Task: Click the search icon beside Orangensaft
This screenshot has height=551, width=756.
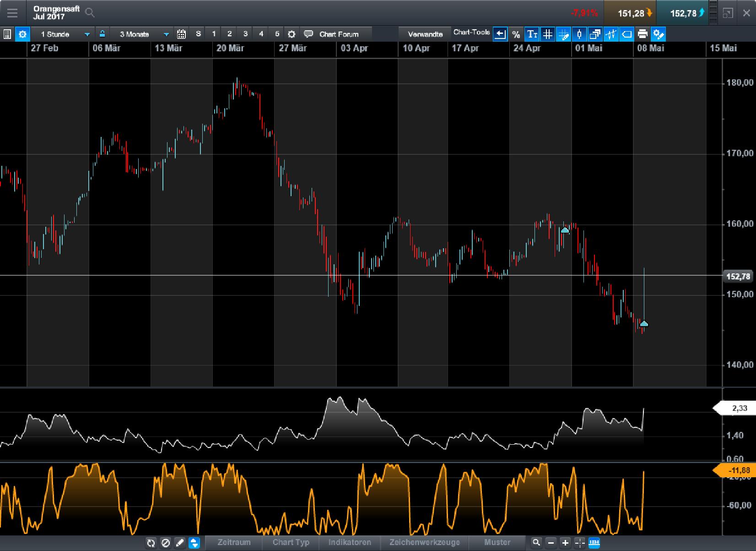Action: (90, 13)
